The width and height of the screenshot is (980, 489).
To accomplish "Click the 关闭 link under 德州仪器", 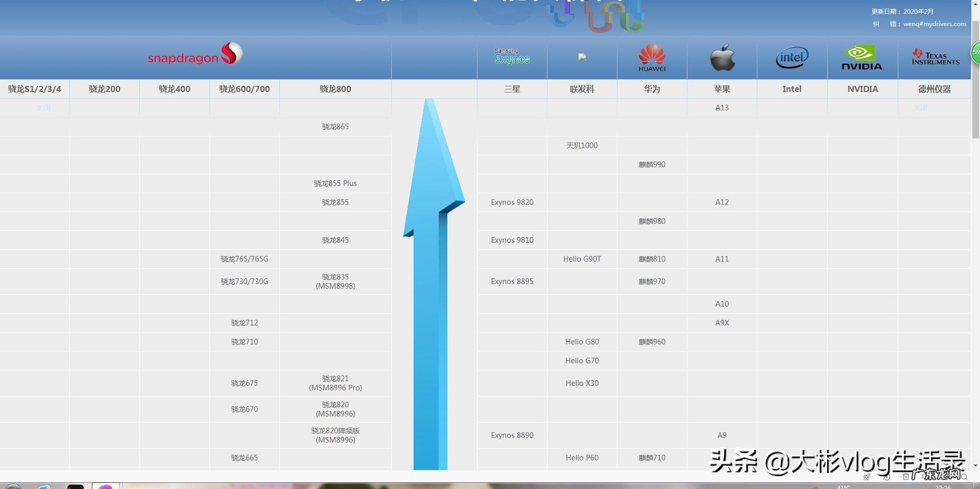I will [920, 108].
